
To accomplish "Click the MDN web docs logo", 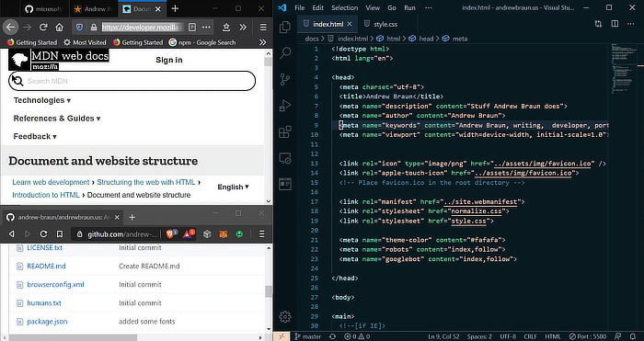I will click(x=59, y=60).
